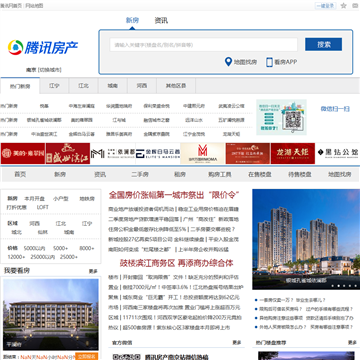
Task: Click the 立即报名 orange button
Action: click(x=87, y=356)
